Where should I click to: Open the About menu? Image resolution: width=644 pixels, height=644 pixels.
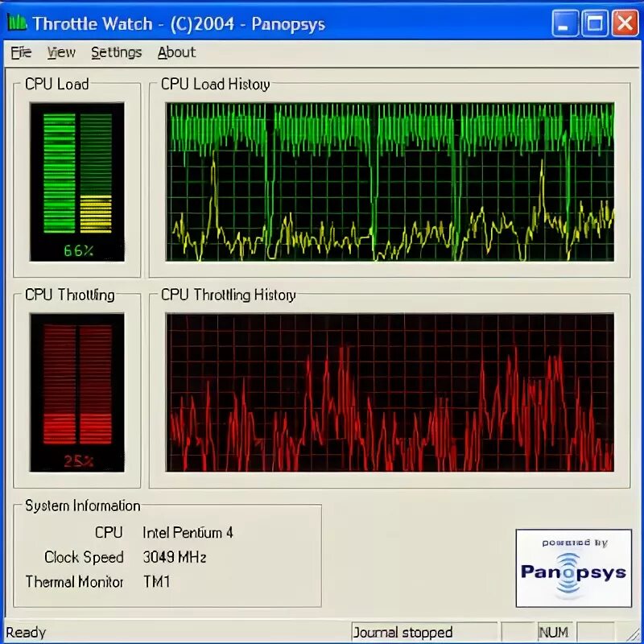[176, 52]
